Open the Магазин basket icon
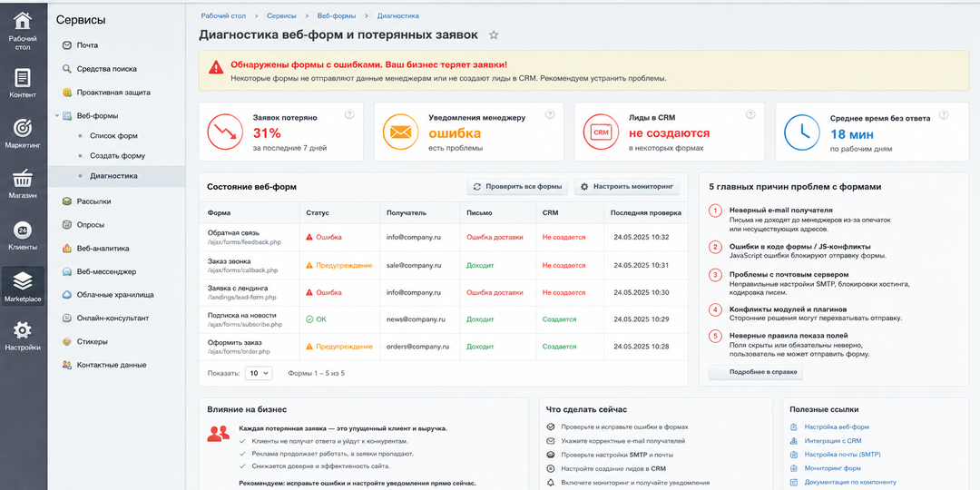Image resolution: width=980 pixels, height=490 pixels. point(23,178)
